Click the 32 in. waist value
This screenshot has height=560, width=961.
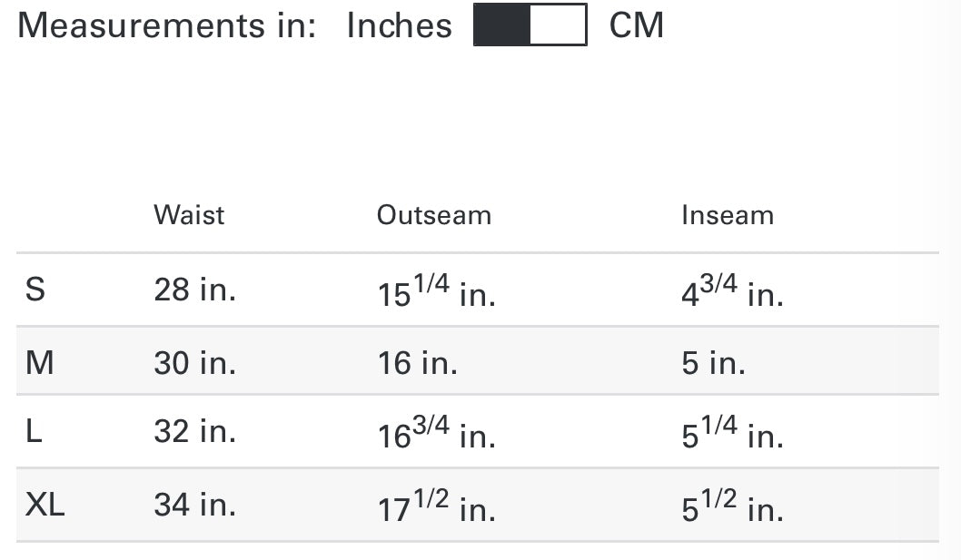click(194, 432)
